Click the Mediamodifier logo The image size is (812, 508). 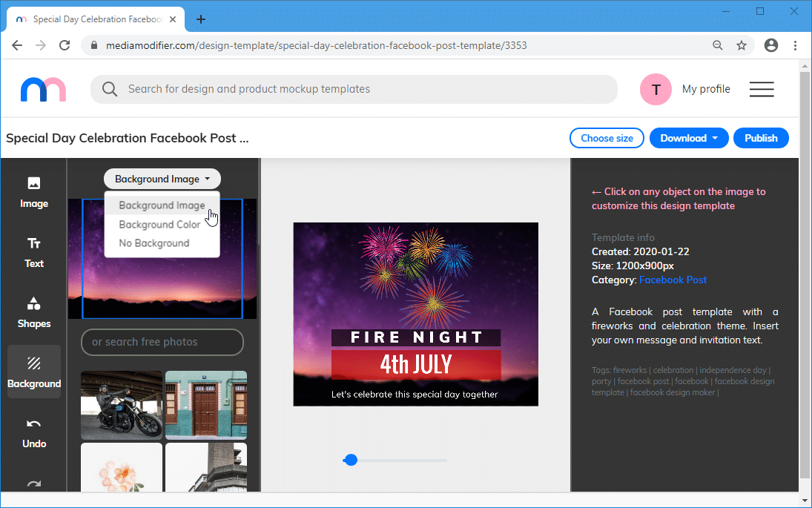click(43, 90)
